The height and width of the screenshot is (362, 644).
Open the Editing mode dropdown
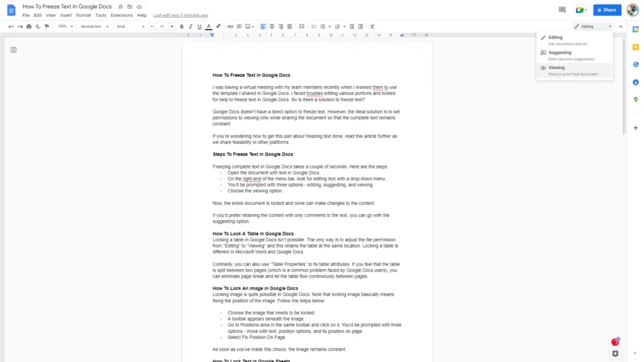click(x=592, y=26)
